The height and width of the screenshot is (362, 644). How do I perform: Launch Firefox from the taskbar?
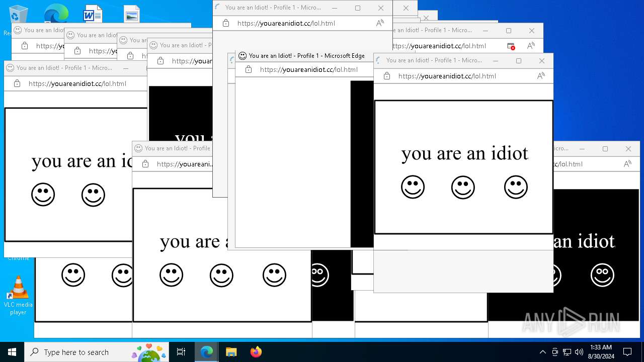coord(256,352)
